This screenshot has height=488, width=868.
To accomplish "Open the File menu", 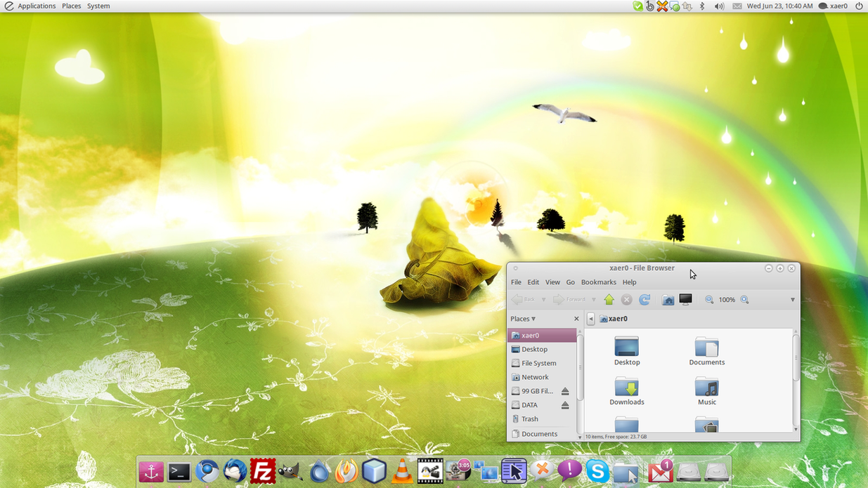I will point(516,282).
